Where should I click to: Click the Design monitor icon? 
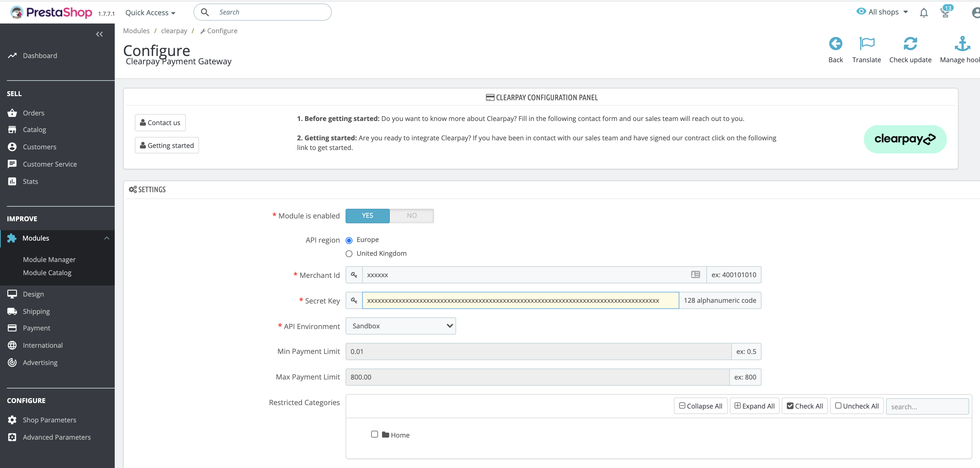[x=12, y=294]
